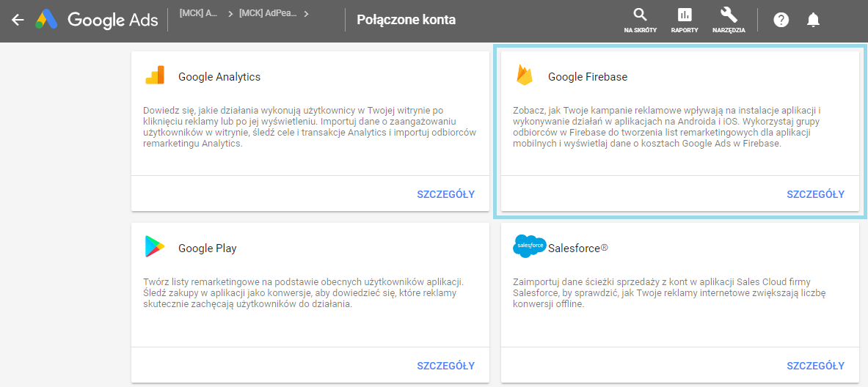The width and height of the screenshot is (868, 387).
Task: Click the back arrow in header
Action: (18, 20)
